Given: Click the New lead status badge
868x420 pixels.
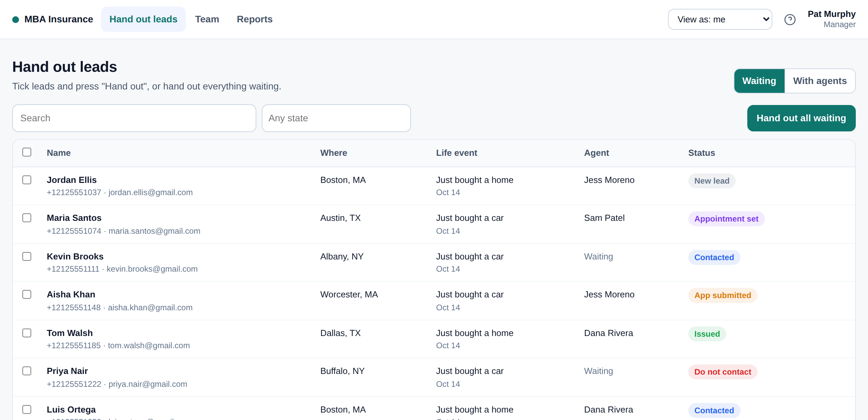Looking at the screenshot, I should [x=712, y=181].
